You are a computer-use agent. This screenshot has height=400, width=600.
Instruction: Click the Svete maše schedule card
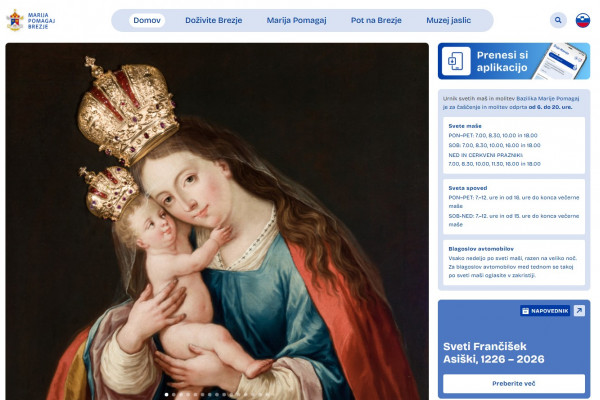point(514,145)
